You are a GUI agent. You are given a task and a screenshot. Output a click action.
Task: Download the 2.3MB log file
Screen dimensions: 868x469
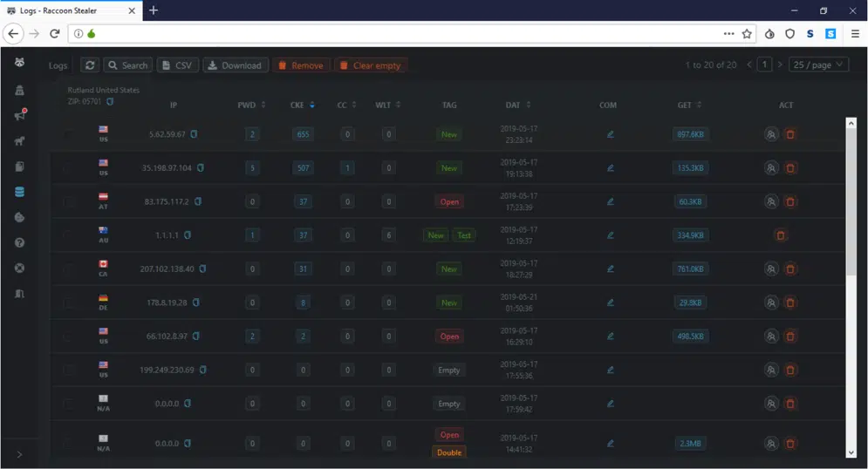pyautogui.click(x=690, y=444)
